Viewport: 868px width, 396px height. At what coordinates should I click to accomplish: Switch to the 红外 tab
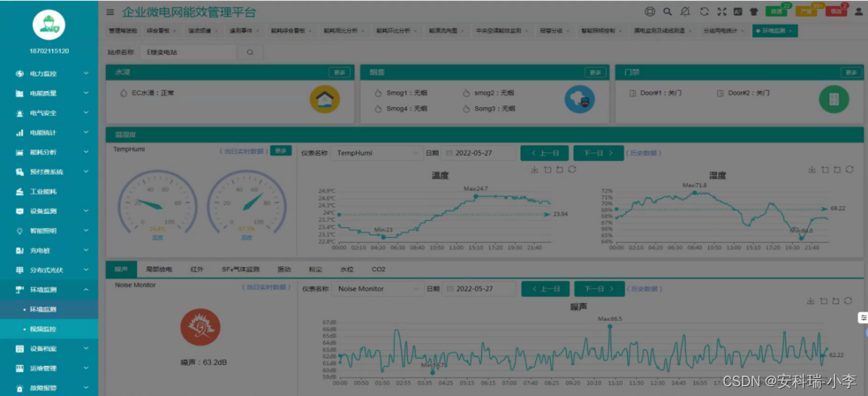[x=196, y=270]
